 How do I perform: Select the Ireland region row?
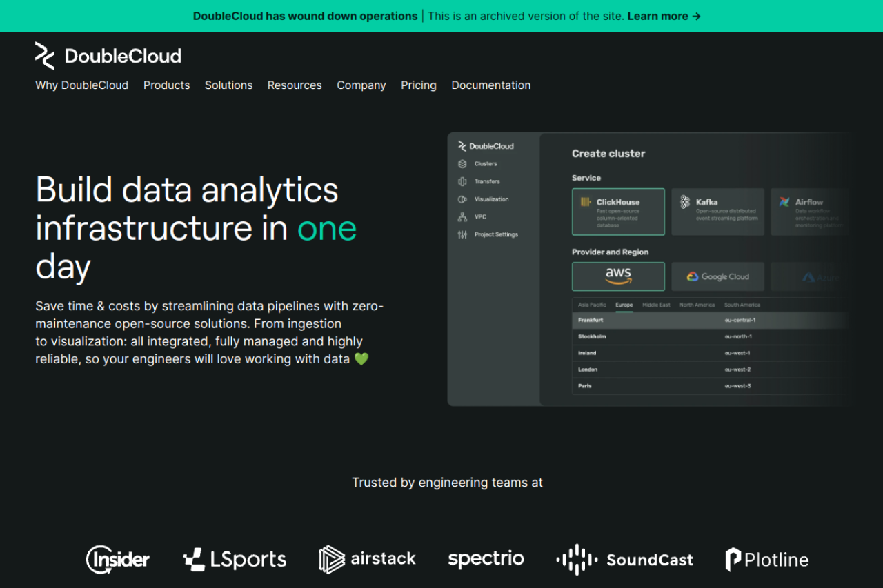(711, 353)
